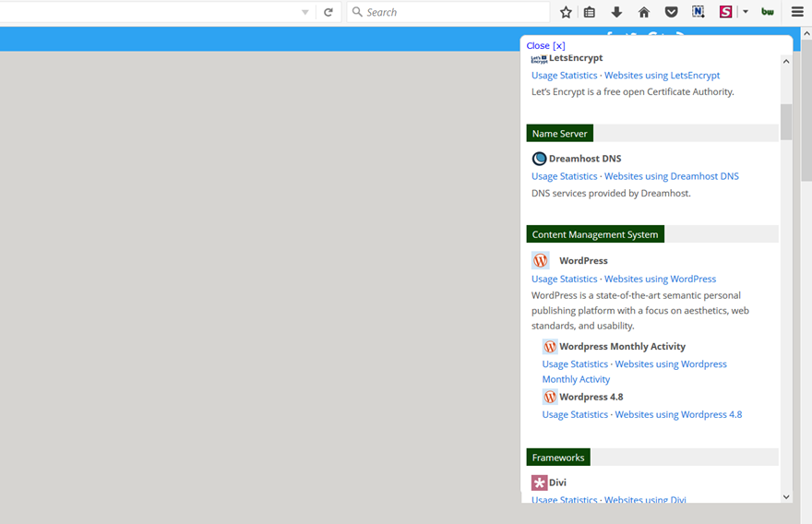Screen dimensions: 812x524
Task: Open Wordpress 4.8 Usage Statistics link
Action: (575, 414)
